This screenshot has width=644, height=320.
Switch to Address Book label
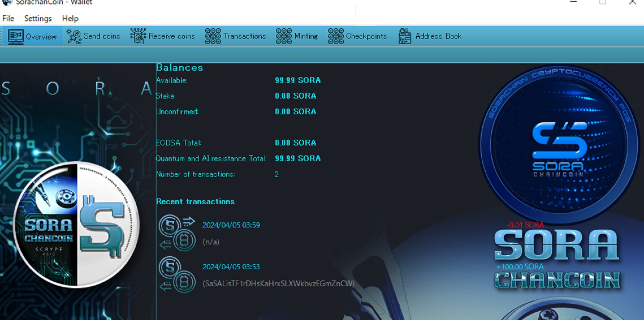pos(438,36)
